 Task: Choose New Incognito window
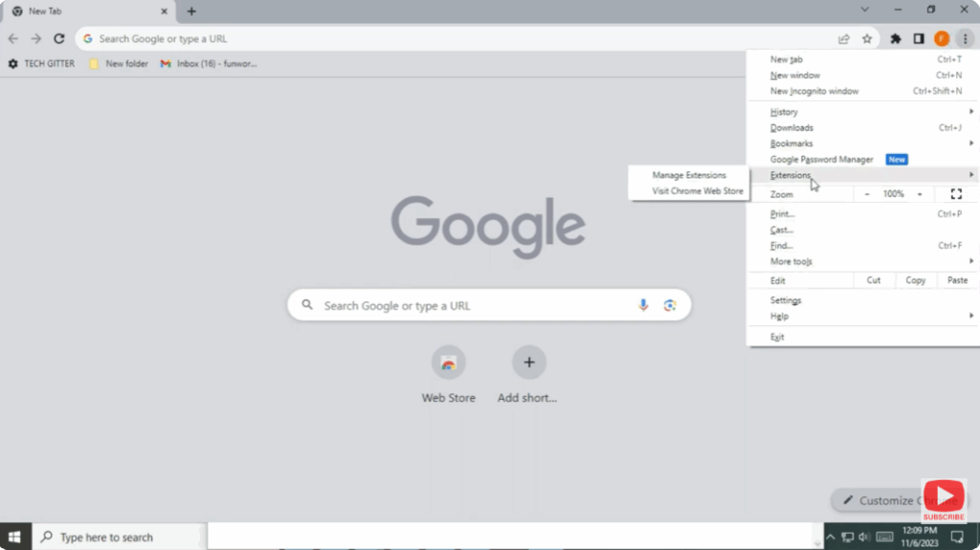[862, 91]
